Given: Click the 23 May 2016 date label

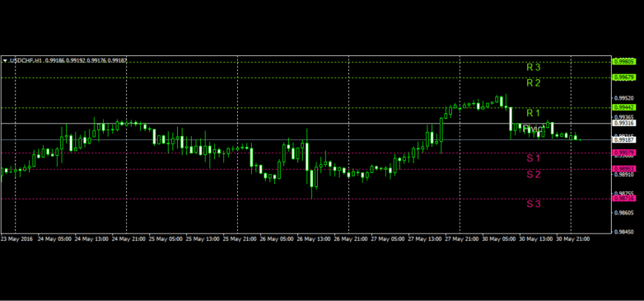Looking at the screenshot, I should pos(16,238).
